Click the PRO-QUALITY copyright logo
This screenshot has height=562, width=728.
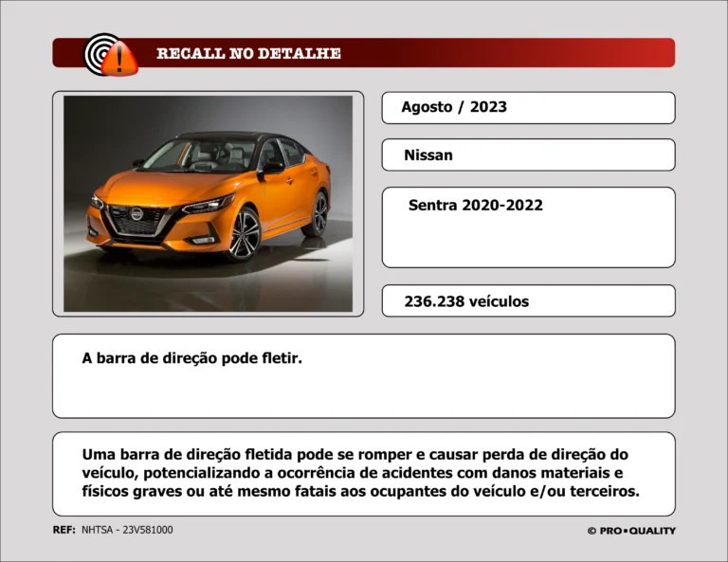[x=631, y=531]
